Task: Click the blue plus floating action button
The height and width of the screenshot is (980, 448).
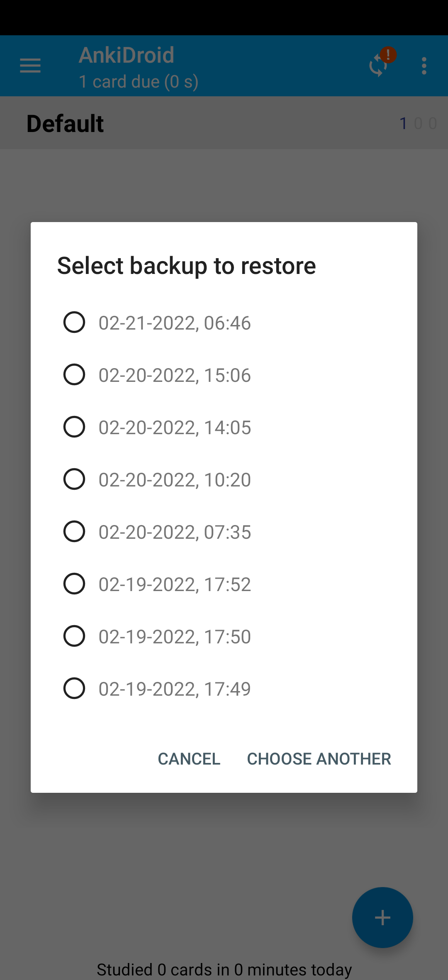Action: (x=382, y=918)
